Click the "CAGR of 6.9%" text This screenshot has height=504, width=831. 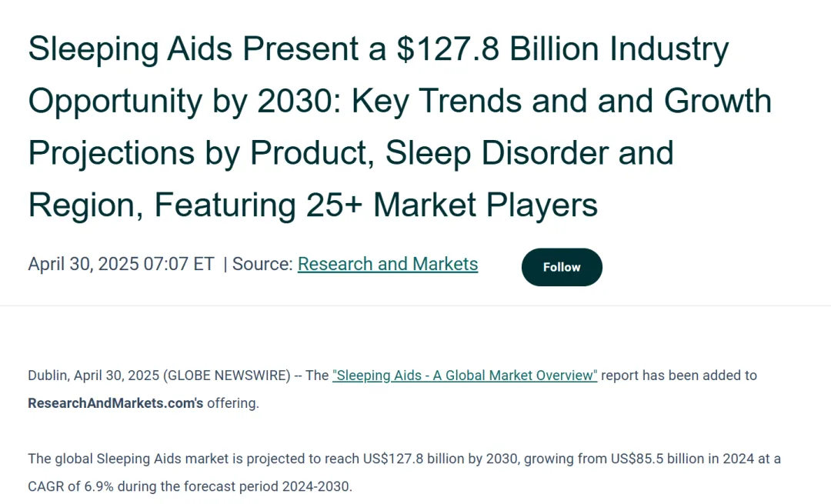(x=71, y=486)
